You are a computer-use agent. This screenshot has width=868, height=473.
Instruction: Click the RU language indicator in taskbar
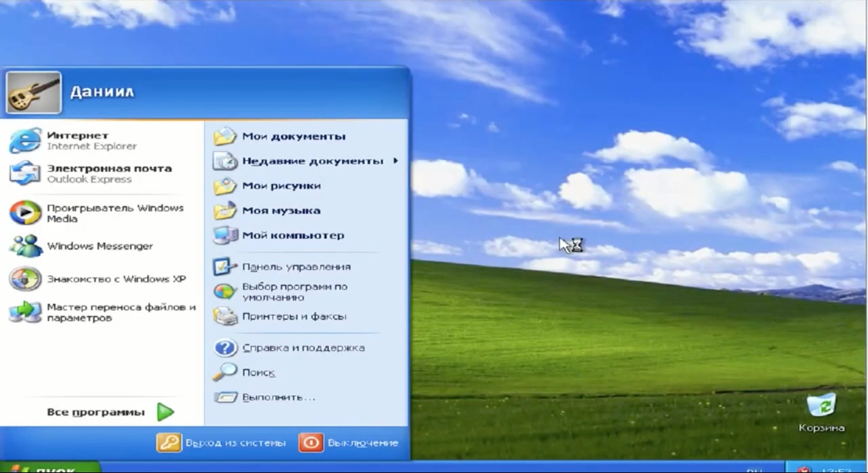[753, 469]
